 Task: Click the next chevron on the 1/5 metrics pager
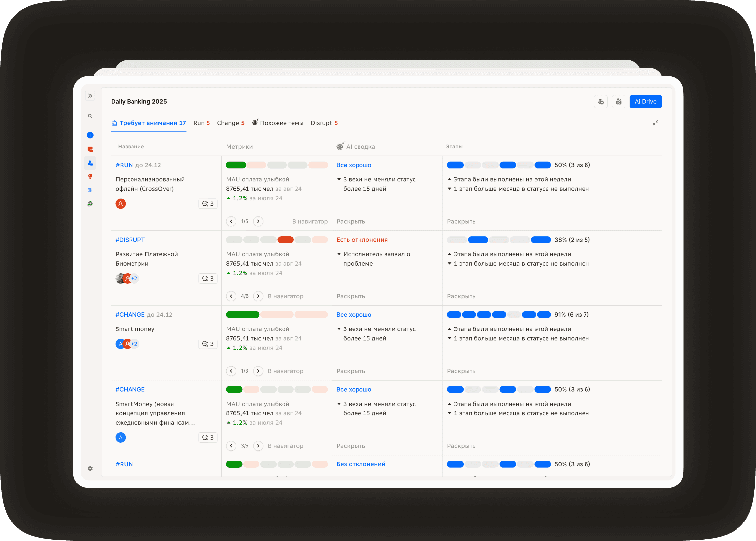(x=258, y=221)
